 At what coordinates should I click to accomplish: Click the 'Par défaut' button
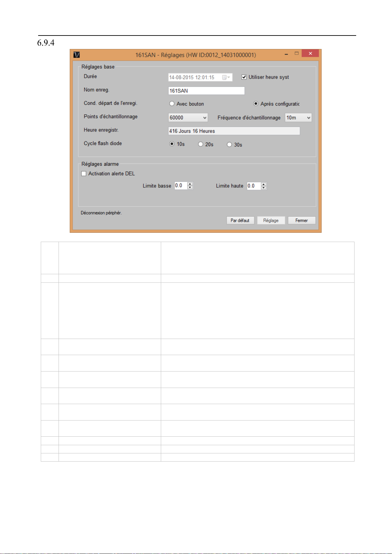240,220
